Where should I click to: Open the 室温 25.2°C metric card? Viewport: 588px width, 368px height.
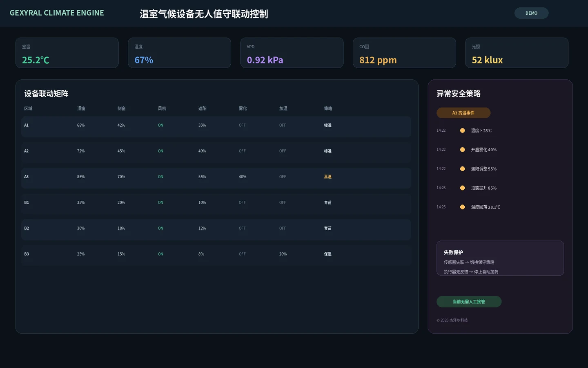[67, 53]
